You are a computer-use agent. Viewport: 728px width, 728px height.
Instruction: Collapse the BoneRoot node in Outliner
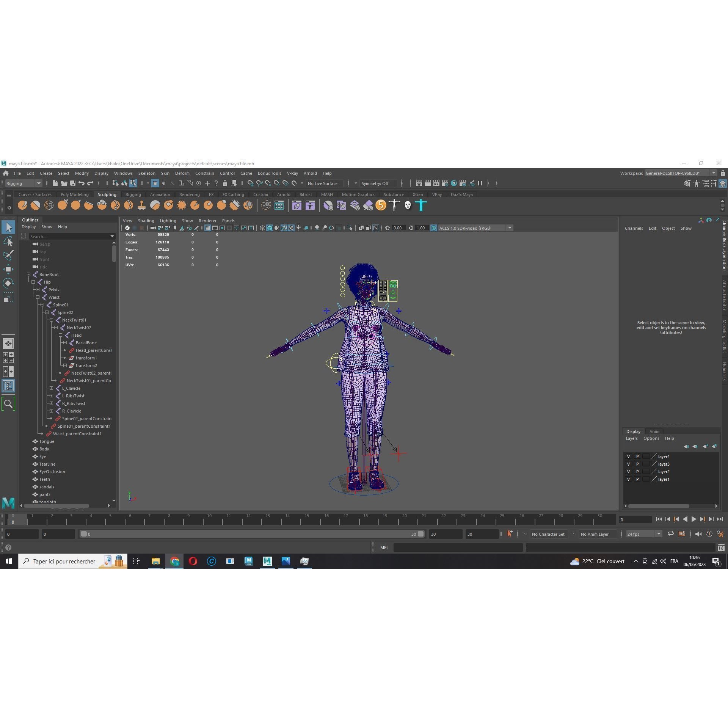tap(28, 274)
